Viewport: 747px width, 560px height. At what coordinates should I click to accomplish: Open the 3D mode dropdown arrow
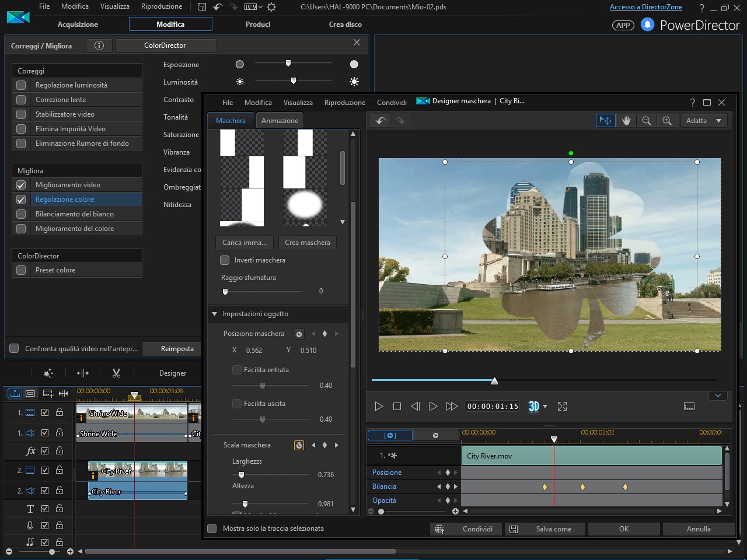[x=545, y=407]
